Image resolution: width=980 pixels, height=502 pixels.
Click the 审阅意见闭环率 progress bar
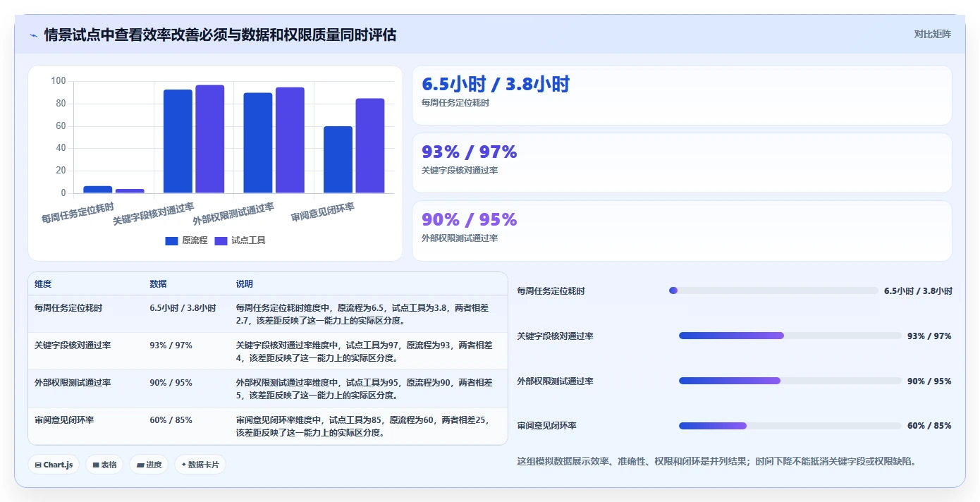click(x=790, y=426)
